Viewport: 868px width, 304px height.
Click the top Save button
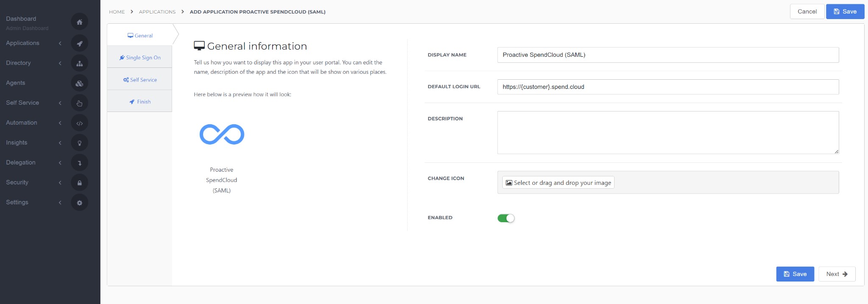click(845, 11)
